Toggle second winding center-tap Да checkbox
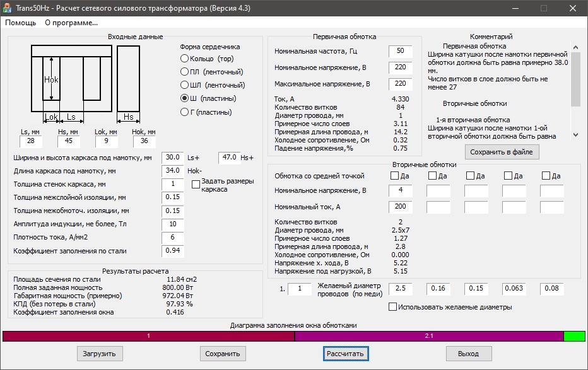The width and height of the screenshot is (588, 370). point(432,176)
